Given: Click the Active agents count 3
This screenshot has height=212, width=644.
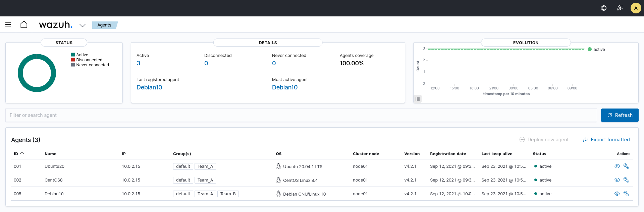Looking at the screenshot, I should [139, 63].
